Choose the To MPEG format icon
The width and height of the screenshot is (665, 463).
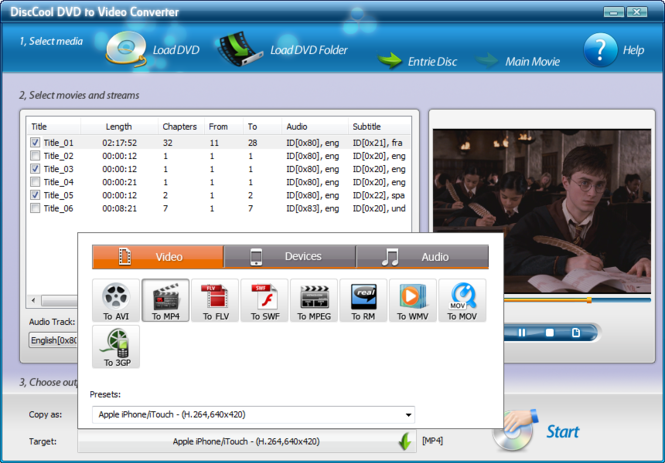[x=314, y=301]
